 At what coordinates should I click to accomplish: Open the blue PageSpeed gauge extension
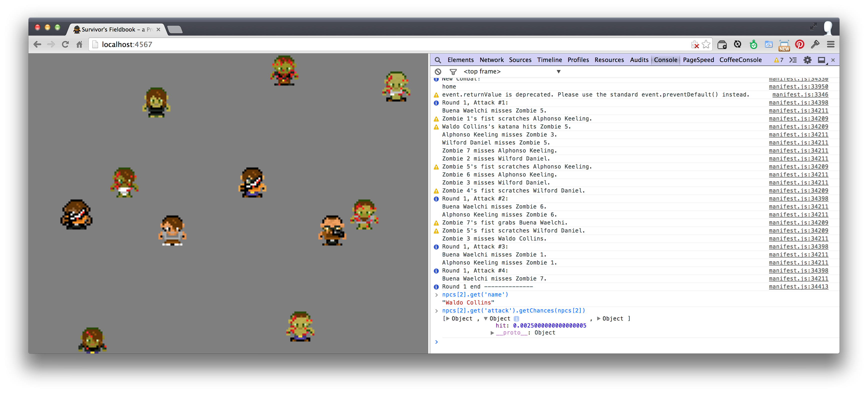coord(769,44)
